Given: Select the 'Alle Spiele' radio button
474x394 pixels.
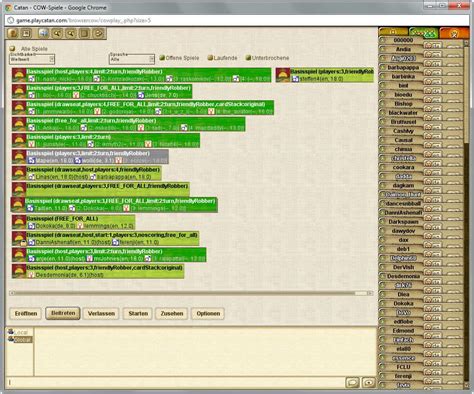Looking at the screenshot, I should 12,49.
